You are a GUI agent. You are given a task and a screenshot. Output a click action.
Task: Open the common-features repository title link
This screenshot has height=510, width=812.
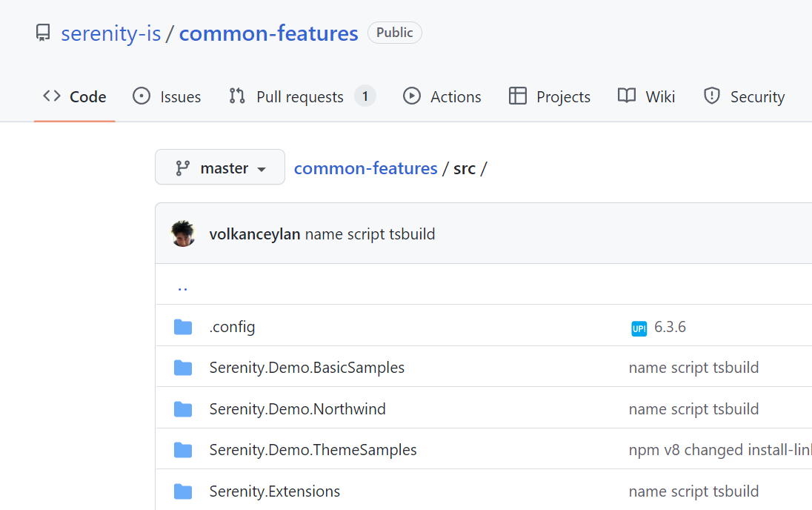point(268,33)
